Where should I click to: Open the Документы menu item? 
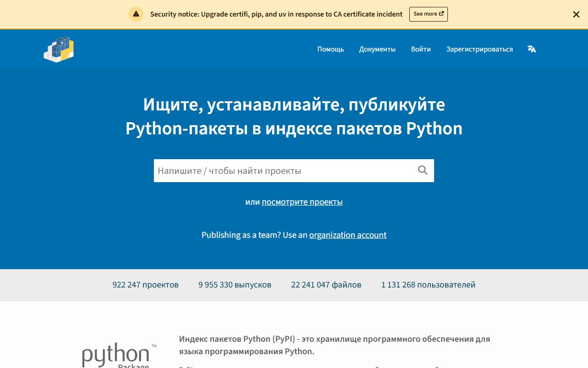click(x=377, y=49)
